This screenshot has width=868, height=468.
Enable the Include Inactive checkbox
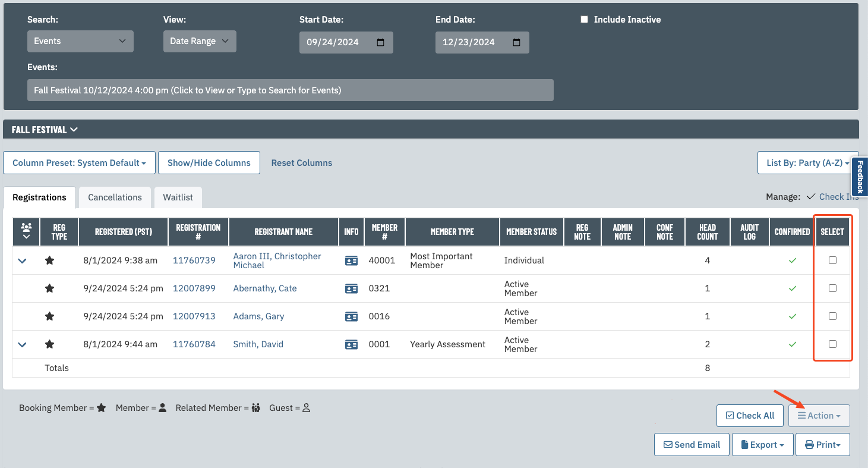click(584, 20)
